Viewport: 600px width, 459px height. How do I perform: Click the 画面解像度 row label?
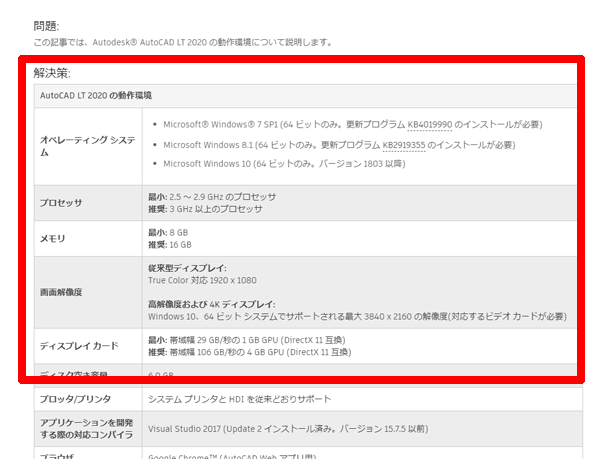click(x=61, y=293)
